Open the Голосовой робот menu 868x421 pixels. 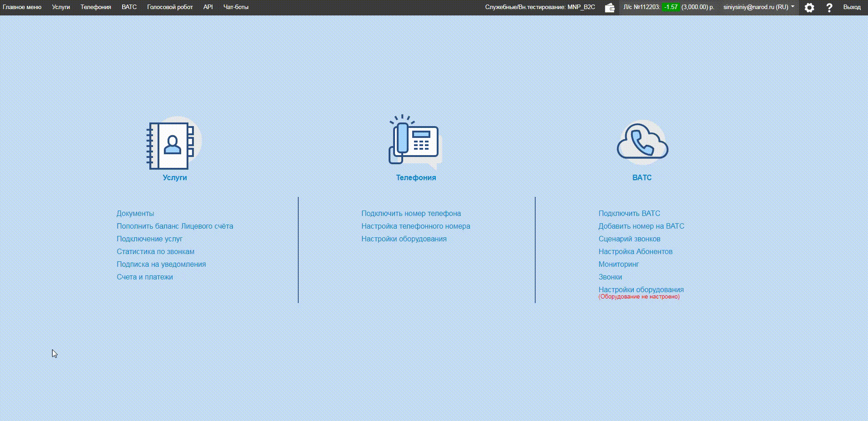(x=170, y=7)
